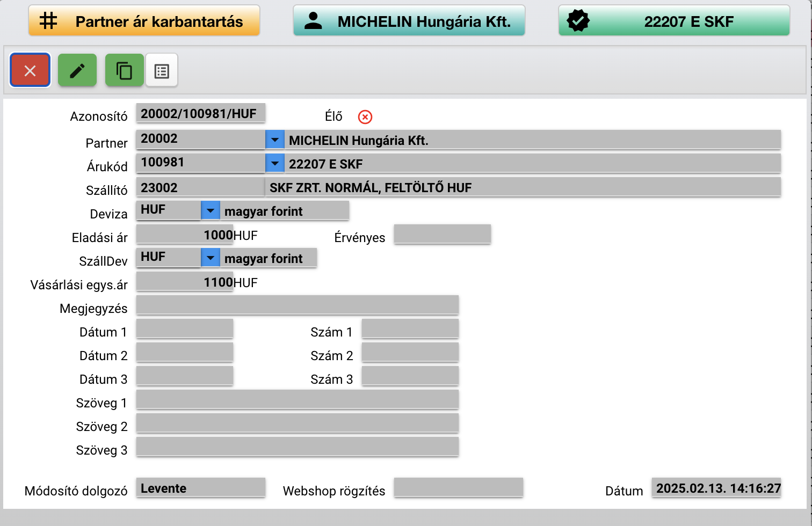This screenshot has width=812, height=526.
Task: Open the Árukód dropdown arrow
Action: pyautogui.click(x=274, y=163)
